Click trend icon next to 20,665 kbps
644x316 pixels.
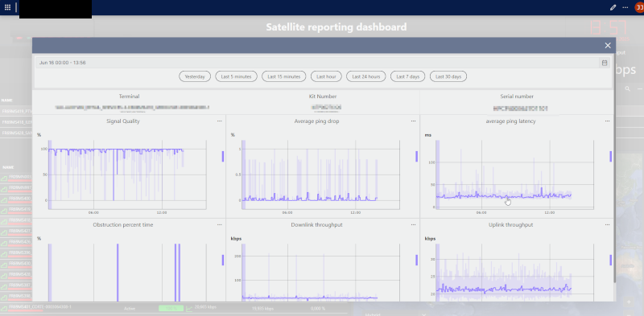point(189,308)
